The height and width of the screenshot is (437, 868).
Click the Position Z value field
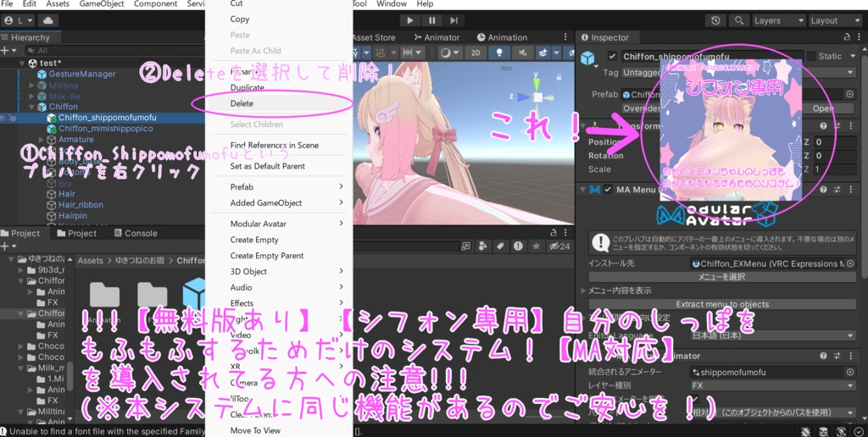(x=835, y=142)
